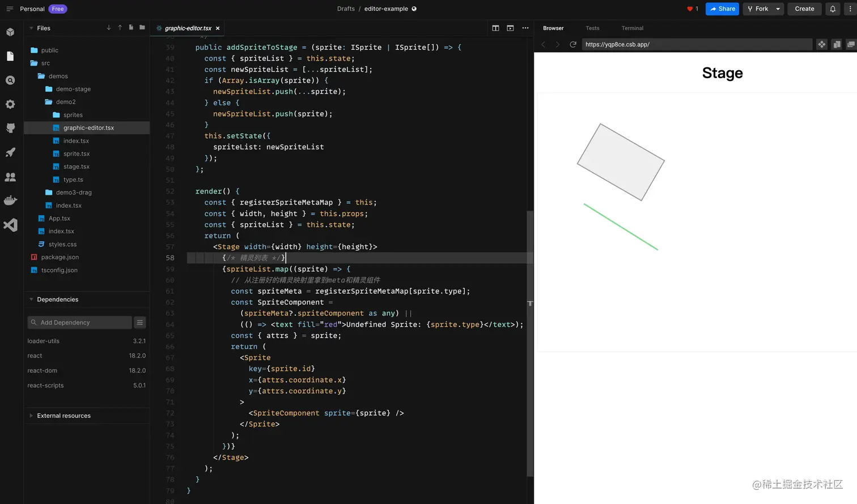Open Configuration Files gear icon in sidebar
857x504 pixels.
coord(10,104)
